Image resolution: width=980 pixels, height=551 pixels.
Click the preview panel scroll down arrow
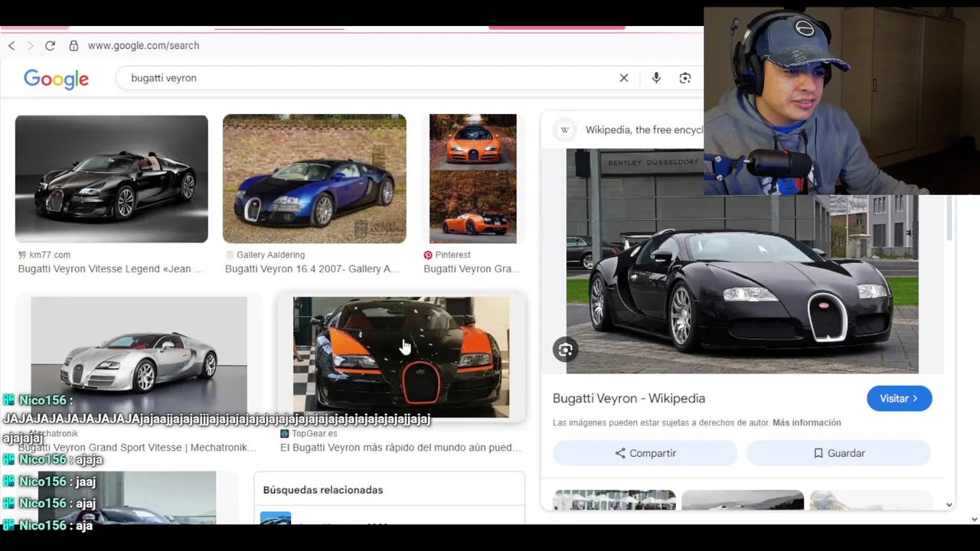949,504
